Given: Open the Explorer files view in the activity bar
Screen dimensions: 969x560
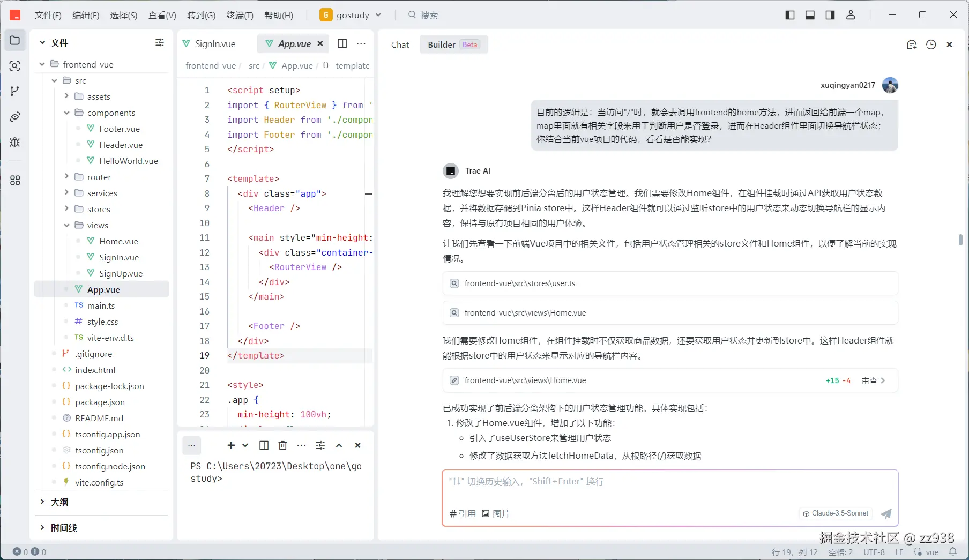Looking at the screenshot, I should click(x=15, y=41).
